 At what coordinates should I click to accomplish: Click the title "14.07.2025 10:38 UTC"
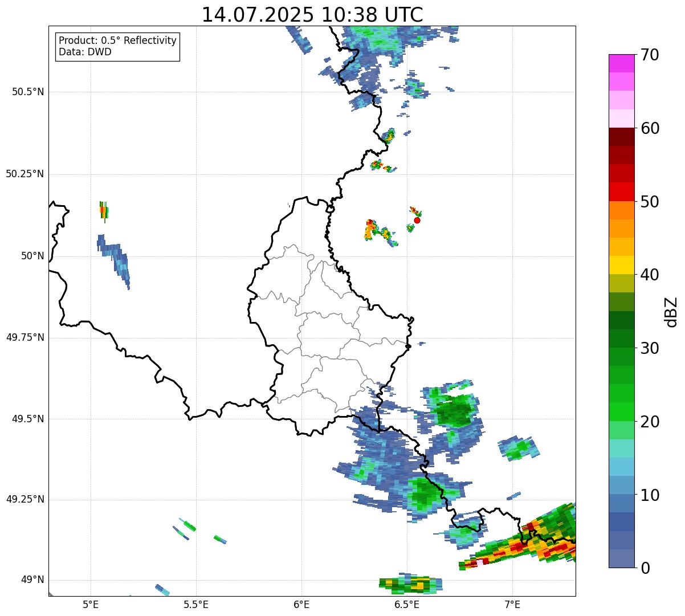[x=312, y=14]
